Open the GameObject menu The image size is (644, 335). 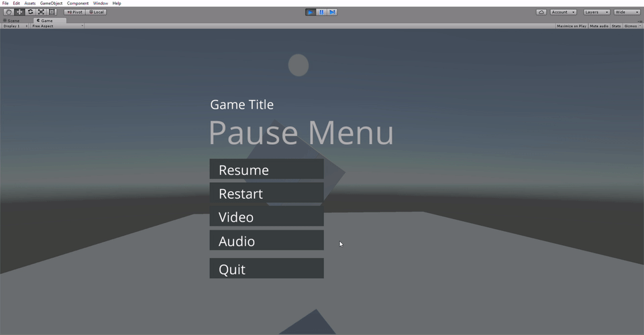click(52, 3)
